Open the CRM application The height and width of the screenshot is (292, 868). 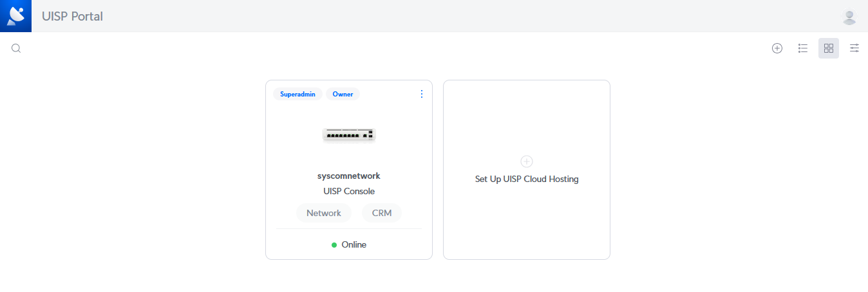(382, 213)
